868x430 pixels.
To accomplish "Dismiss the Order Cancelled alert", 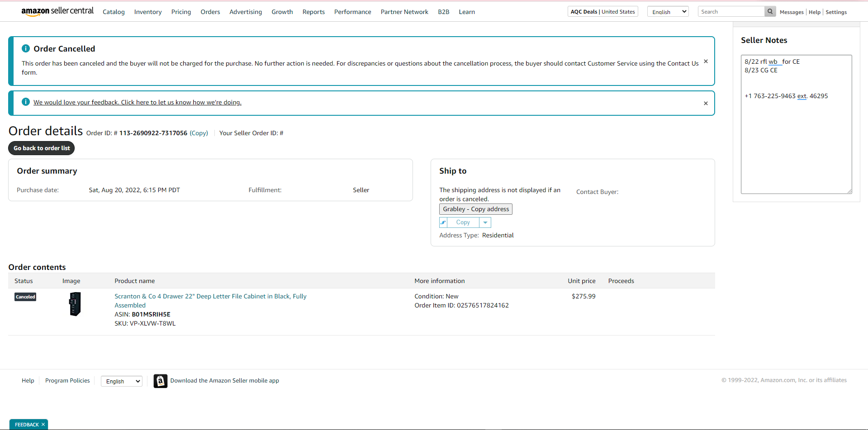I will pyautogui.click(x=706, y=61).
